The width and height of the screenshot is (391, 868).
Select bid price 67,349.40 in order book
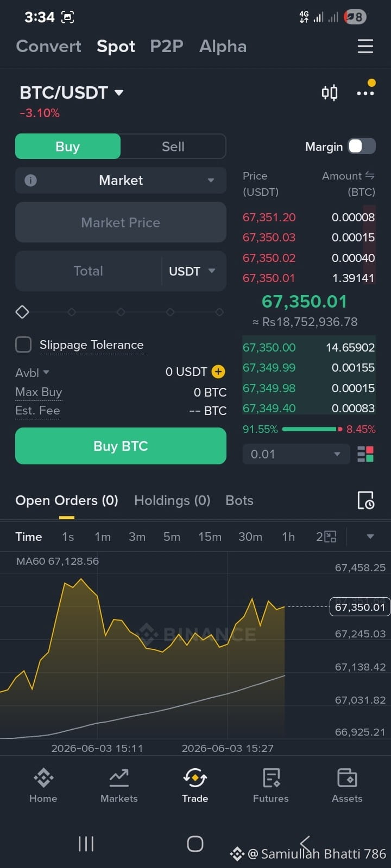pyautogui.click(x=269, y=408)
